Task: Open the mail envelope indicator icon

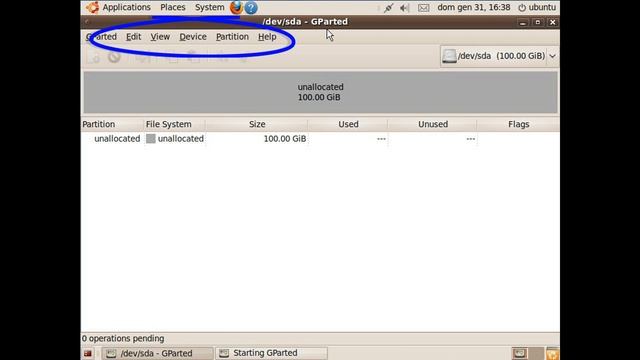Action: pos(423,8)
